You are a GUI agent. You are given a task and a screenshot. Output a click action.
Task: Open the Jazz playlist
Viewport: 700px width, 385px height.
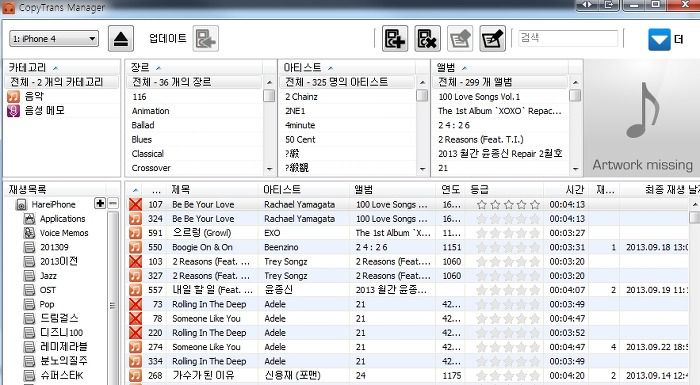pyautogui.click(x=48, y=276)
